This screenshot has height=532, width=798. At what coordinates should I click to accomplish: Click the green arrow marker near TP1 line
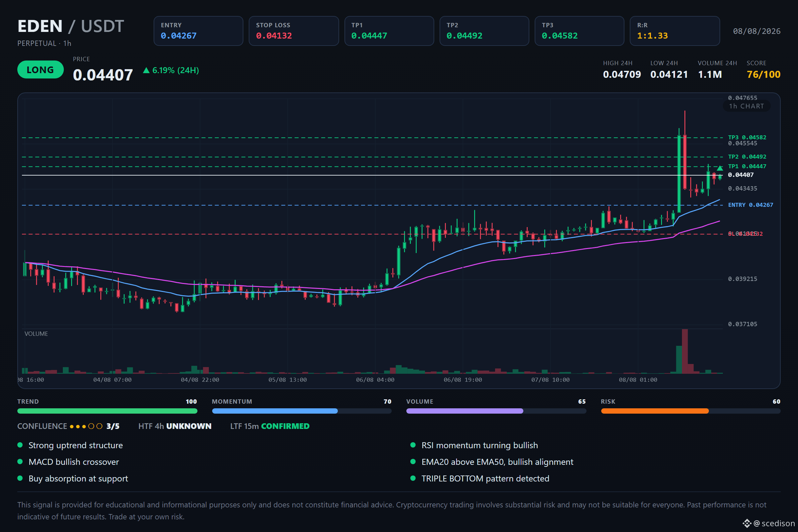coord(720,168)
